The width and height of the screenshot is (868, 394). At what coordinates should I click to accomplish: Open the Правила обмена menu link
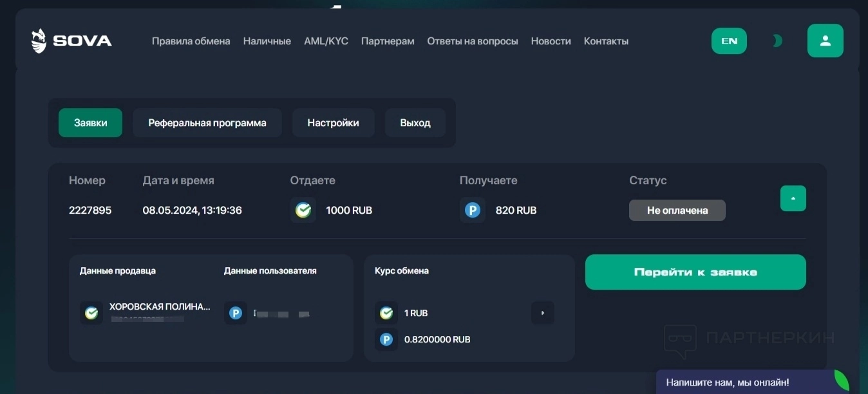[x=191, y=41]
